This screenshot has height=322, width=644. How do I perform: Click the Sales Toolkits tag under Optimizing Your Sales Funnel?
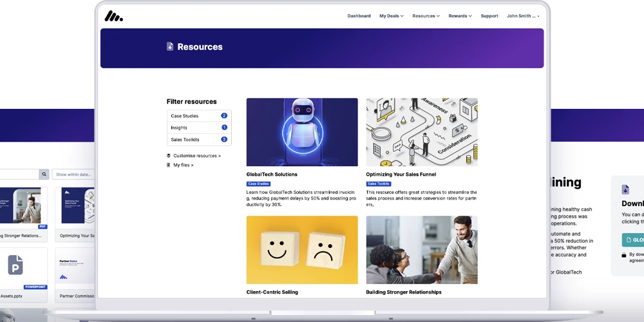(x=379, y=184)
